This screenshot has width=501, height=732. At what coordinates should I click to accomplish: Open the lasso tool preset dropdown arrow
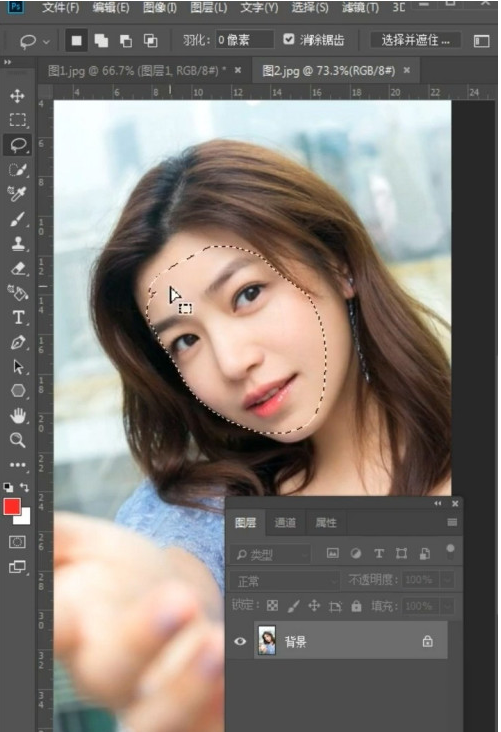click(46, 42)
